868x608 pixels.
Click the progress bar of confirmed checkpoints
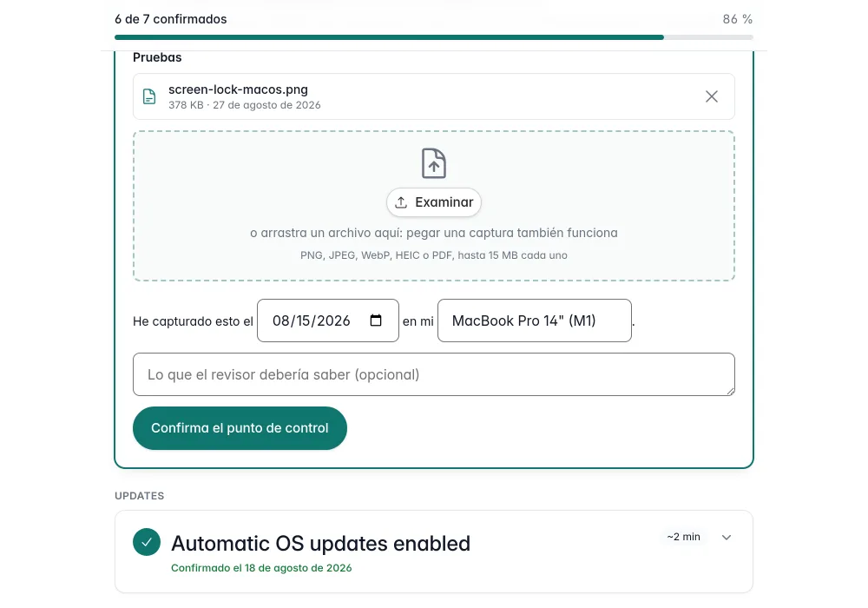433,37
